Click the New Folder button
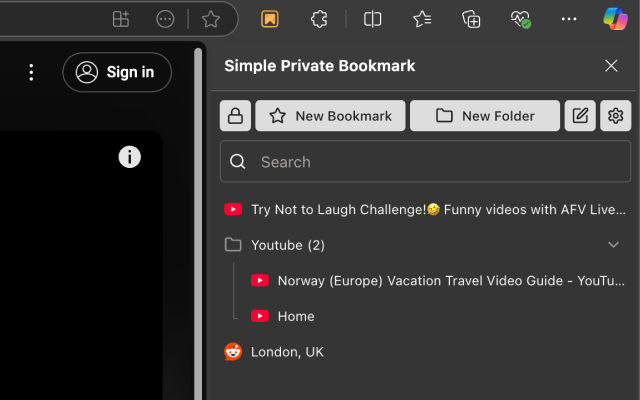Image resolution: width=640 pixels, height=400 pixels. [x=485, y=116]
